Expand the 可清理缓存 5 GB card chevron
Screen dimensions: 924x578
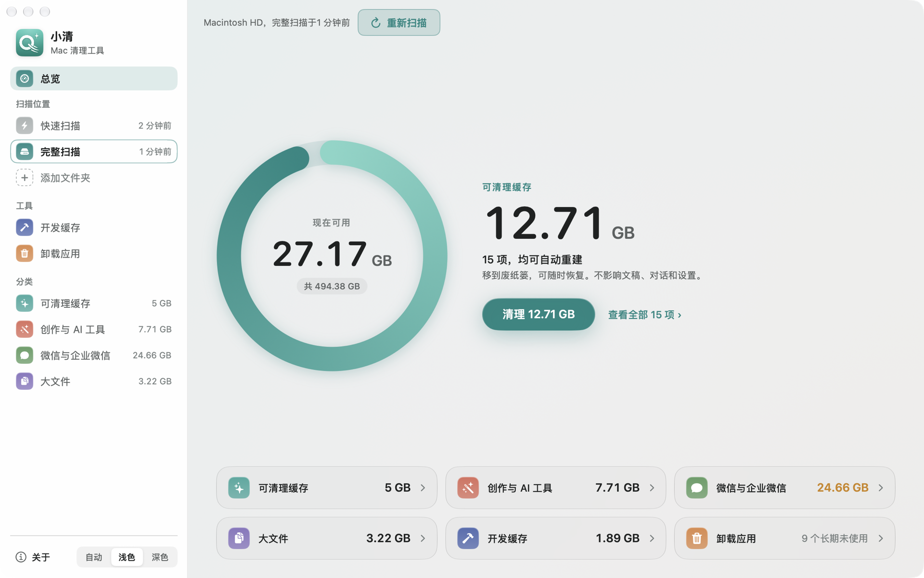[x=423, y=488]
